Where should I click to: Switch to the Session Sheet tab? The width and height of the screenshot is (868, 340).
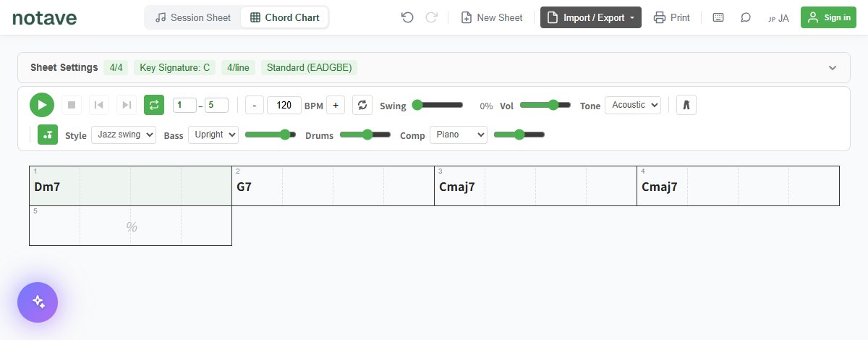tap(193, 17)
